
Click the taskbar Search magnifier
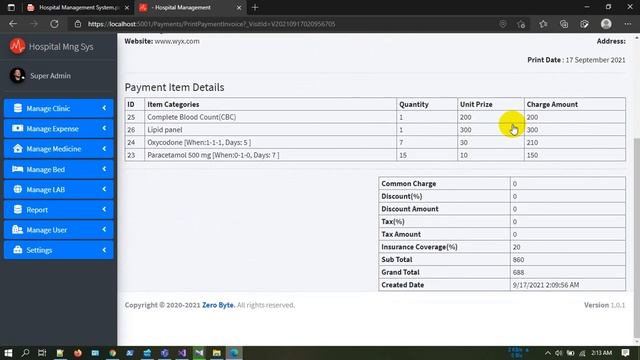25,353
